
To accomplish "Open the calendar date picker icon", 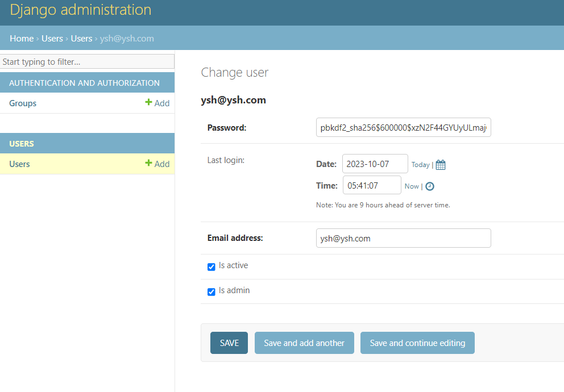I will tap(440, 165).
